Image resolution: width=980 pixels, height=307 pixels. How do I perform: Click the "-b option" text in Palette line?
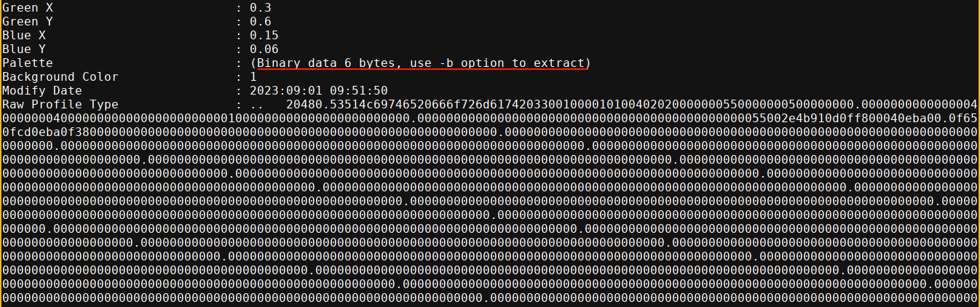tap(473, 63)
